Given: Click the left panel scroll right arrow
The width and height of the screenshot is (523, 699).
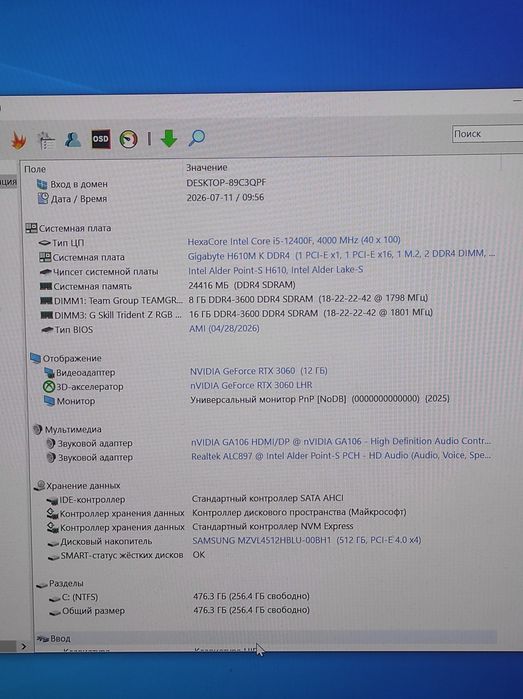Looking at the screenshot, I should tap(23, 646).
